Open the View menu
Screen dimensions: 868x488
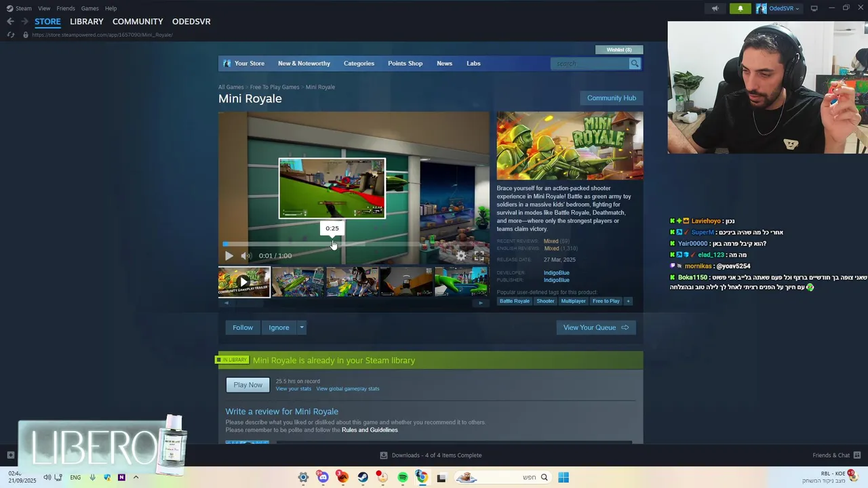click(44, 8)
